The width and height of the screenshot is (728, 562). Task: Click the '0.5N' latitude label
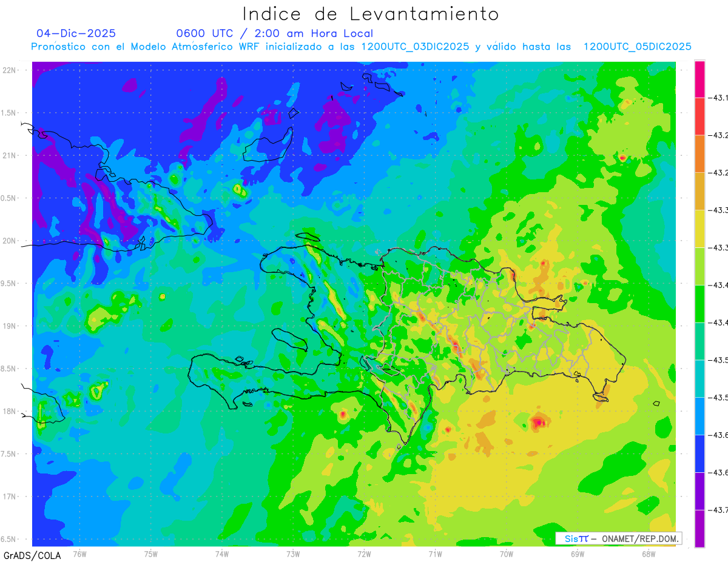click(8, 198)
